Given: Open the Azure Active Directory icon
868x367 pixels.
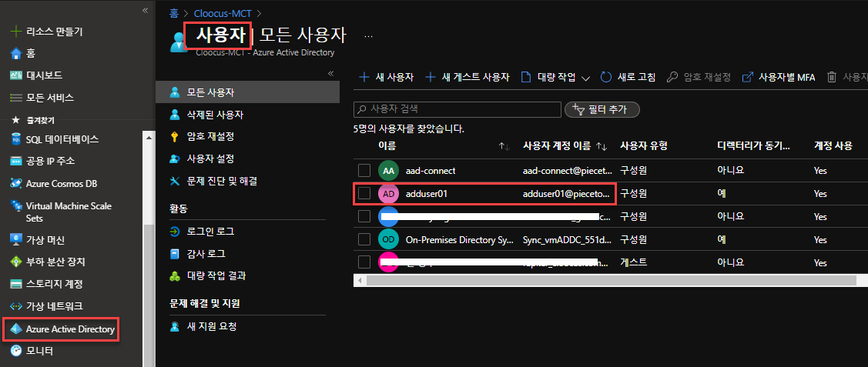Looking at the screenshot, I should pyautogui.click(x=16, y=329).
